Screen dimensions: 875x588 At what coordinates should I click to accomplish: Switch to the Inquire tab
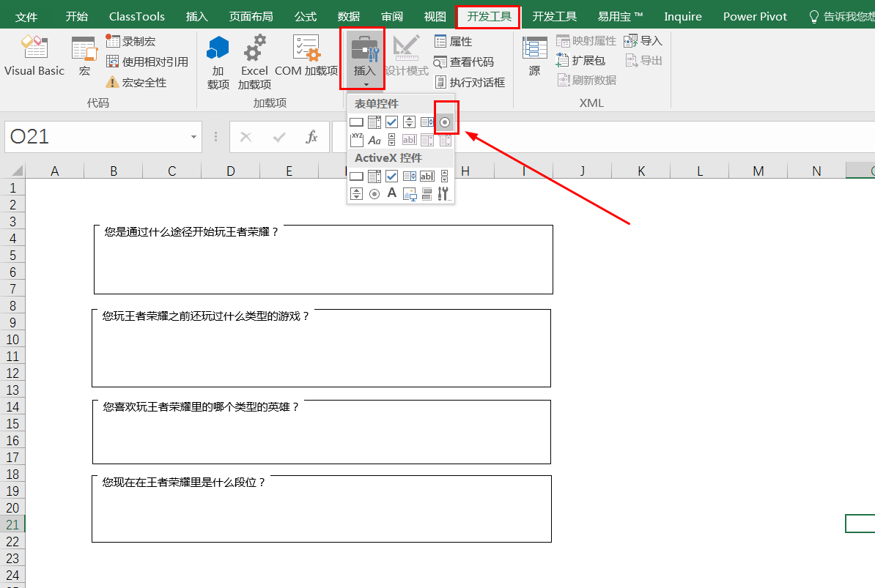click(x=682, y=17)
